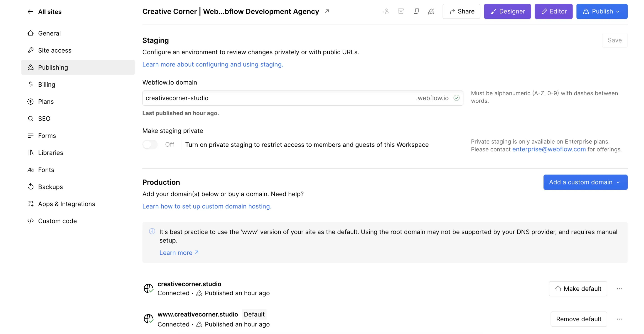Open Billing settings
644x334 pixels.
click(x=78, y=84)
